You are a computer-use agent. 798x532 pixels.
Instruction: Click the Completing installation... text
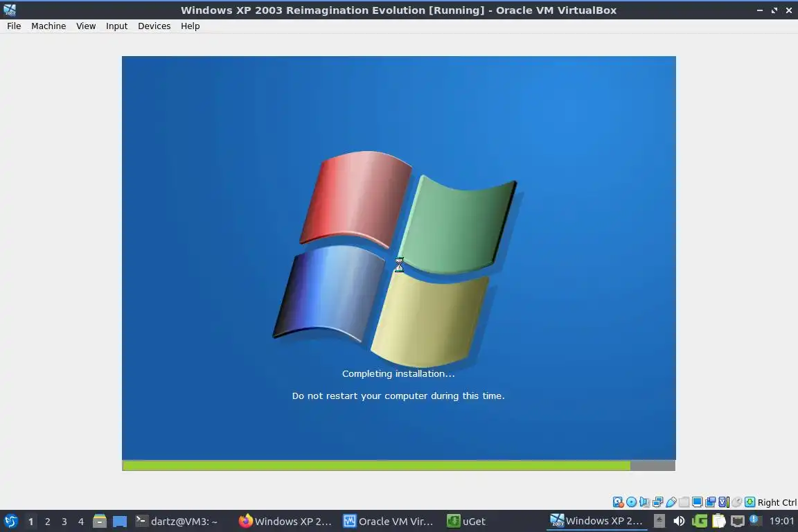click(398, 373)
